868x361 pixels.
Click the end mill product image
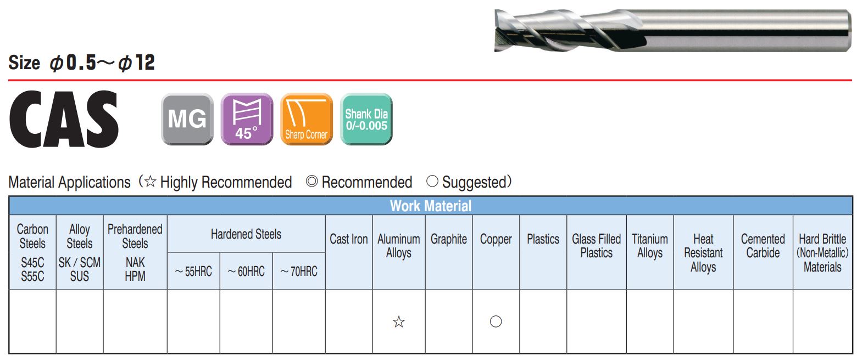pyautogui.click(x=672, y=31)
